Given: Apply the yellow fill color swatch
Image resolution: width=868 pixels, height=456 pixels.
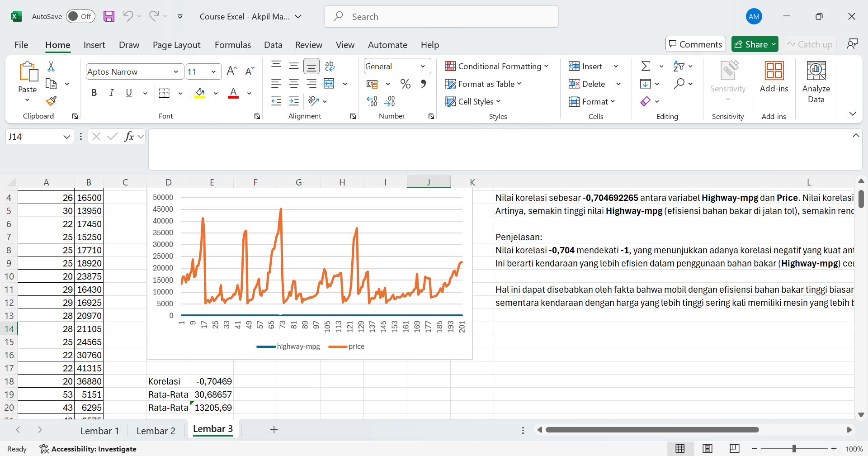Looking at the screenshot, I should tap(200, 93).
